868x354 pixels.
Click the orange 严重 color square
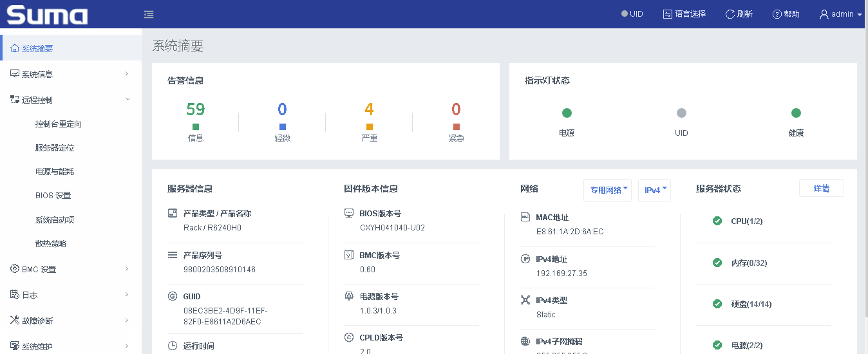coord(369,127)
